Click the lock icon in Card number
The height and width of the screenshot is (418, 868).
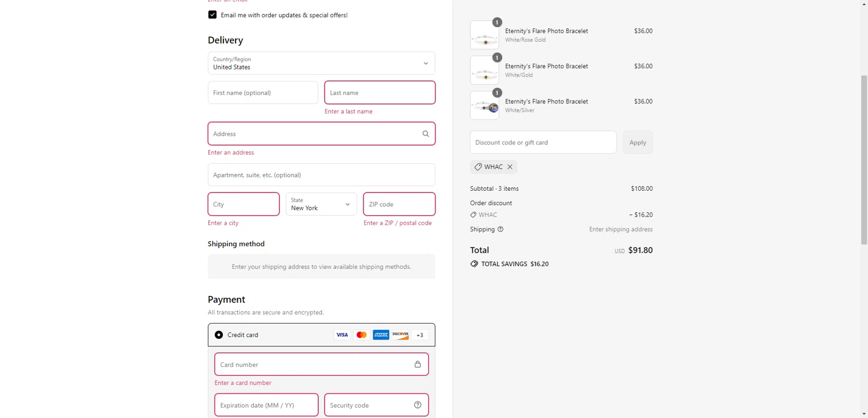click(x=418, y=364)
